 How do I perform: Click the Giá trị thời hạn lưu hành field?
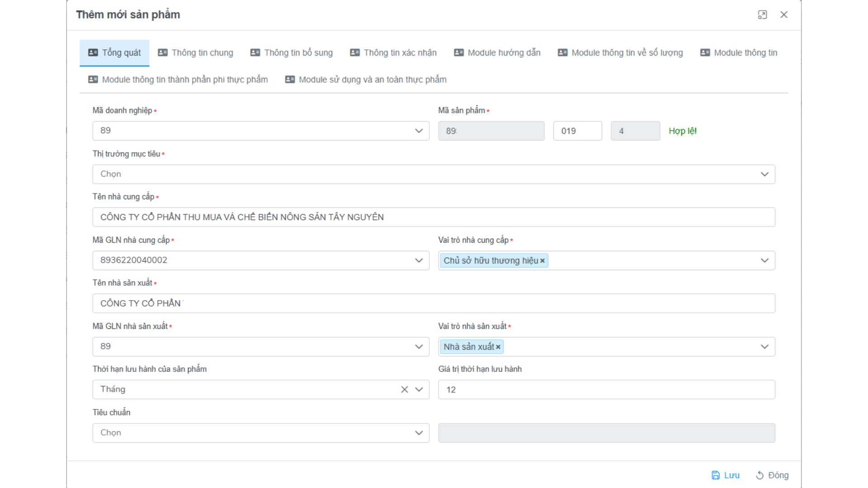pos(606,389)
